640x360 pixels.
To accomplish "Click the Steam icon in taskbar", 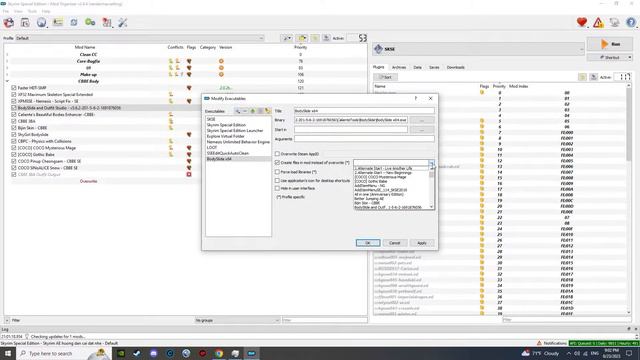I will click(137, 353).
